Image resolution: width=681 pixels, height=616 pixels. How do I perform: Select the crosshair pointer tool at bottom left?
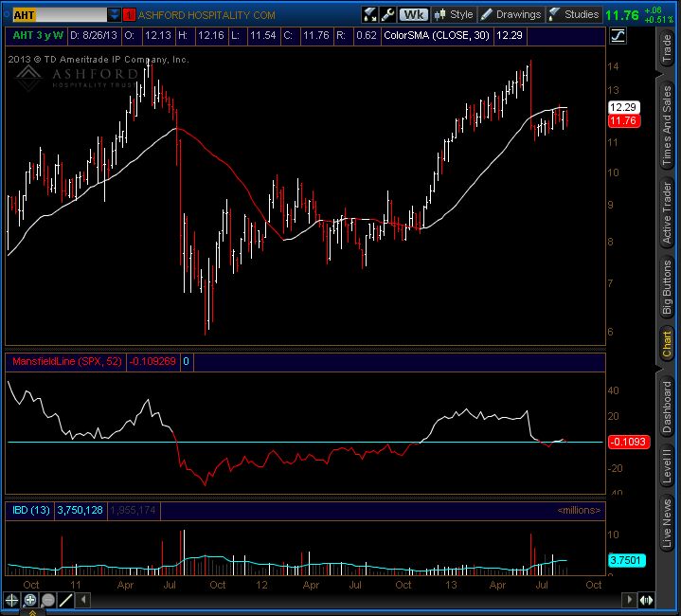[11, 600]
